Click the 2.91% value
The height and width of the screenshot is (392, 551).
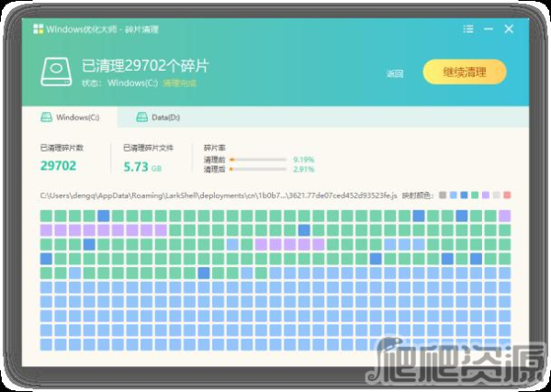(304, 169)
